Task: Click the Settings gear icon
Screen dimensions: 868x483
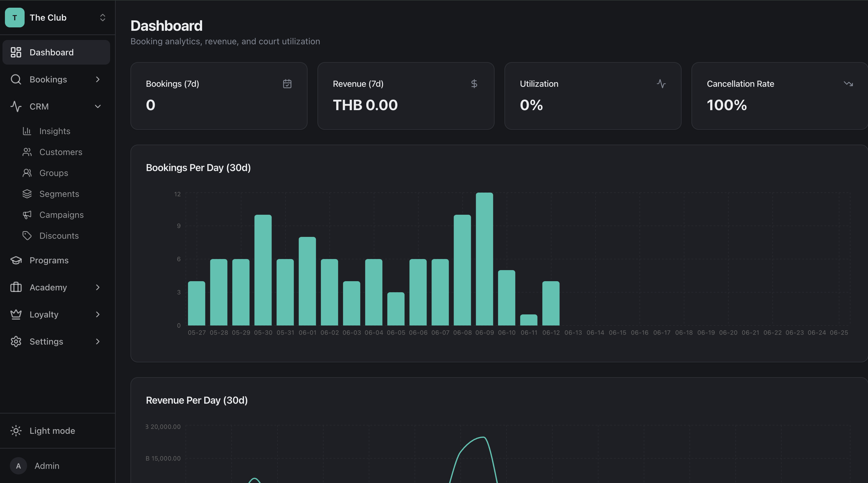Action: pos(16,341)
